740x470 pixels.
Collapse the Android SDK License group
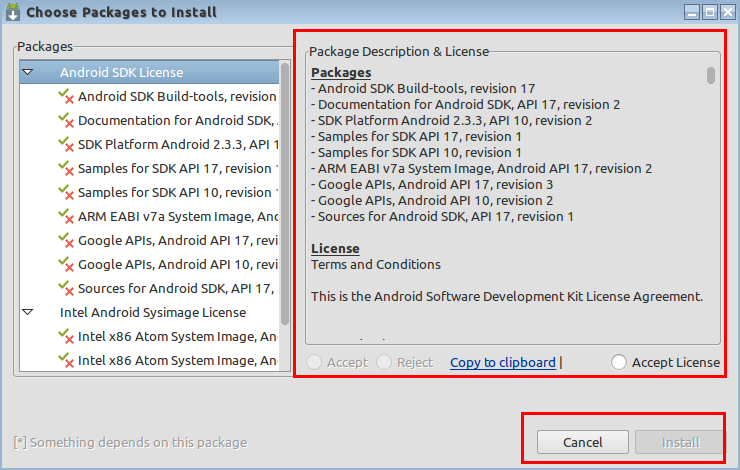(28, 72)
